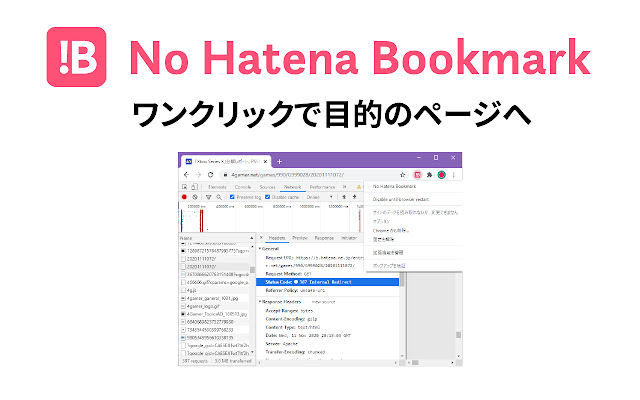Open the Initiator tab

tap(349, 238)
